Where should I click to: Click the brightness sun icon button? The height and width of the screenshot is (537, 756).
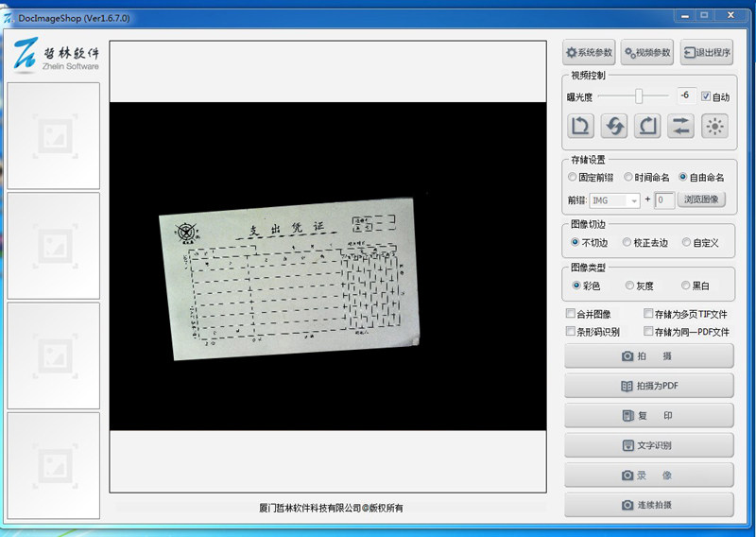click(x=714, y=127)
